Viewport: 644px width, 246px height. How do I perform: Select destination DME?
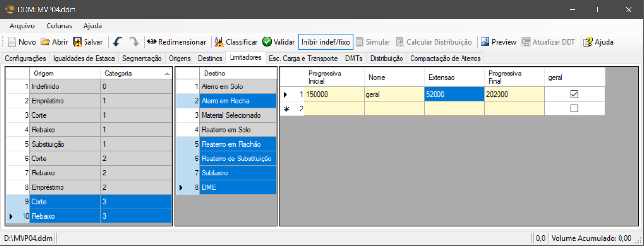pos(238,187)
